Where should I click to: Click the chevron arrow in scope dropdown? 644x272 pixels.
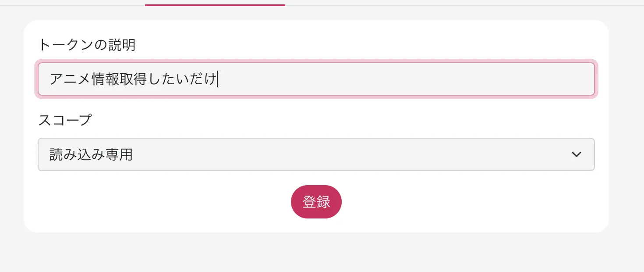tap(577, 154)
